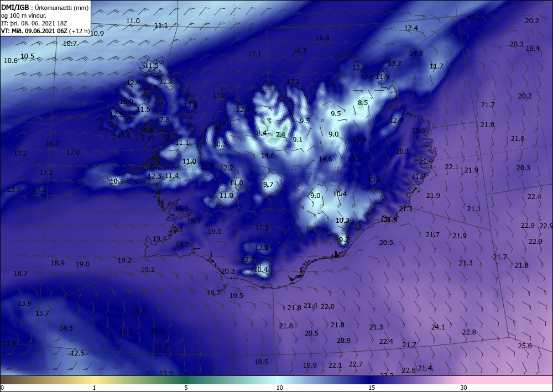Select the 21.5 value on the southeast coast
553x392 pixels.
point(390,219)
